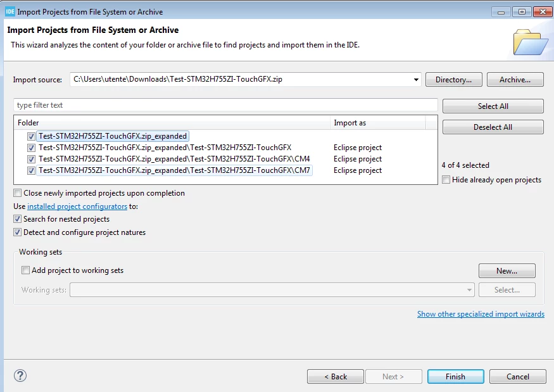This screenshot has height=392, width=554.
Task: Close the dialog with the red X
Action: 543,12
